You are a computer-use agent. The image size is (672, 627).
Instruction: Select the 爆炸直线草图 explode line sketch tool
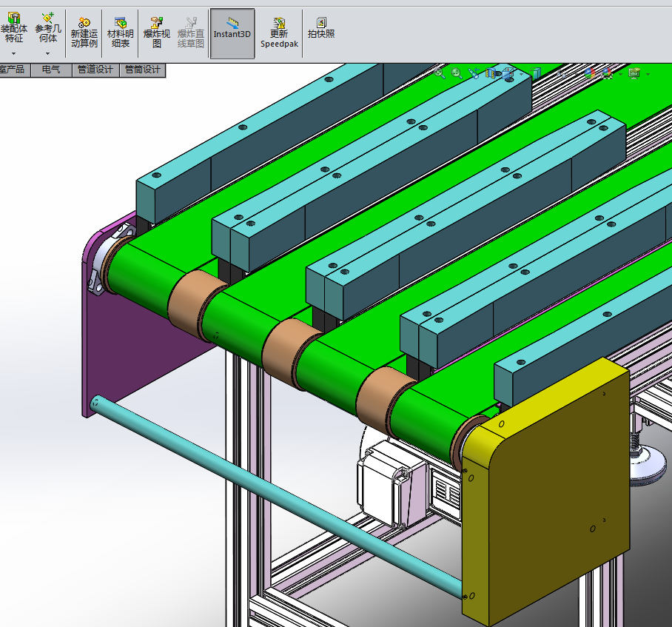coord(191,33)
